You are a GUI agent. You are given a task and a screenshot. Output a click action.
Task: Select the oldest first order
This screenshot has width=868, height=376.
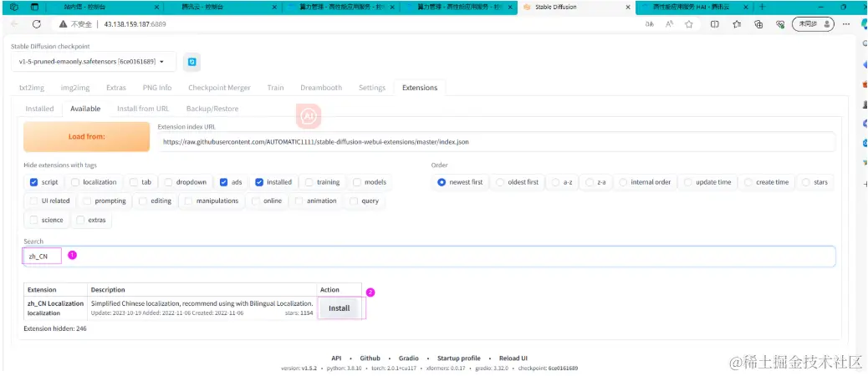coord(500,182)
